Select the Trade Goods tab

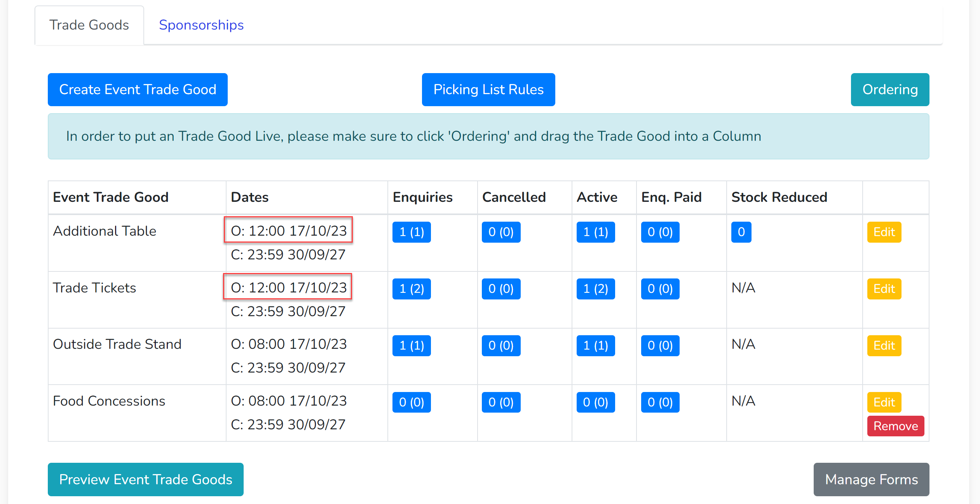pyautogui.click(x=89, y=25)
